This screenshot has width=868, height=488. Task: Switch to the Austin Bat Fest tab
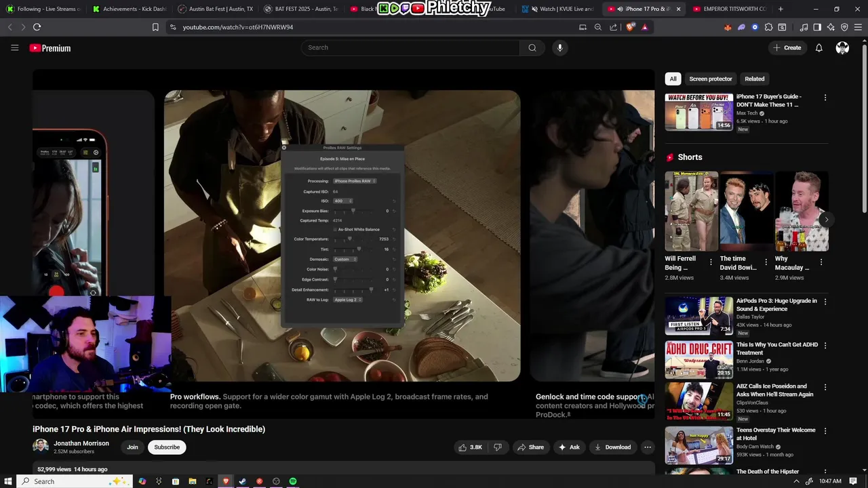pos(215,9)
